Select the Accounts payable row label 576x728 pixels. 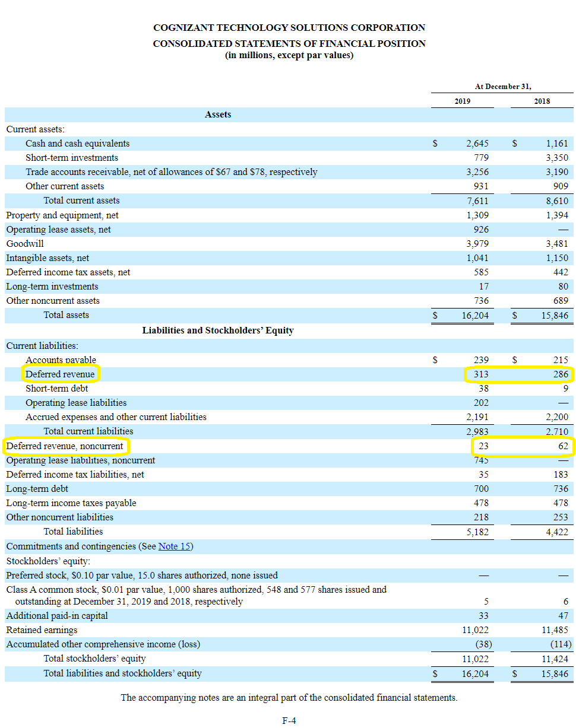tap(61, 360)
